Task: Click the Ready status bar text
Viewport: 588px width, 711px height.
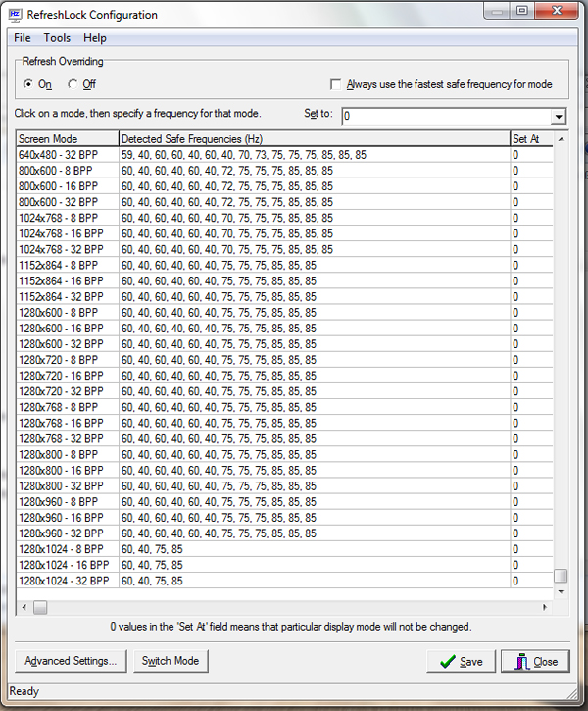Action: tap(24, 691)
